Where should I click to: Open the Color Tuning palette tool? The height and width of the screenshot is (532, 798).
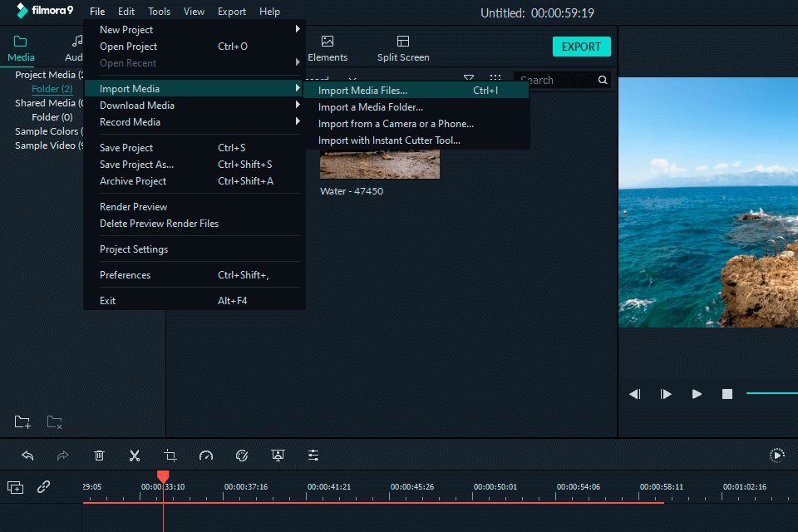242,455
